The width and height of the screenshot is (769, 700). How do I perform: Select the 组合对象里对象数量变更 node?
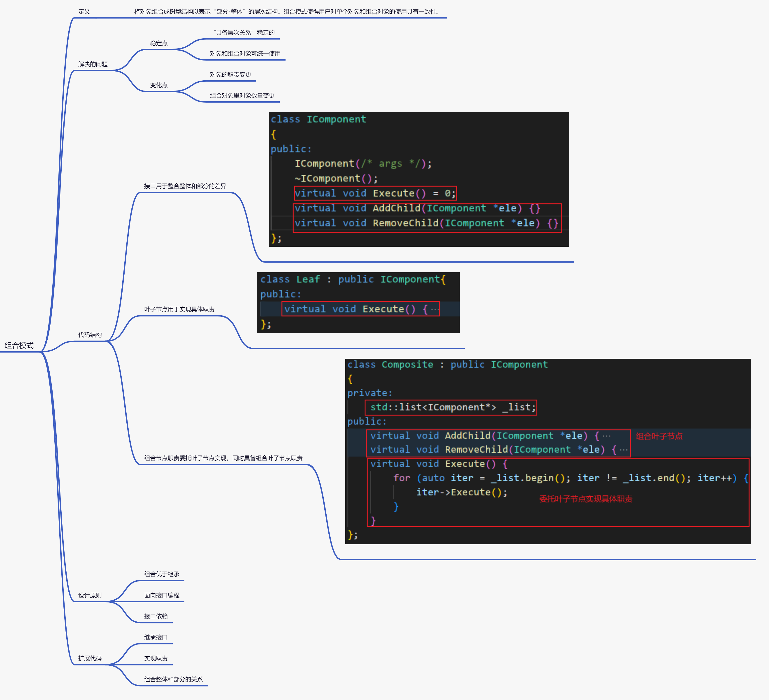pos(242,95)
